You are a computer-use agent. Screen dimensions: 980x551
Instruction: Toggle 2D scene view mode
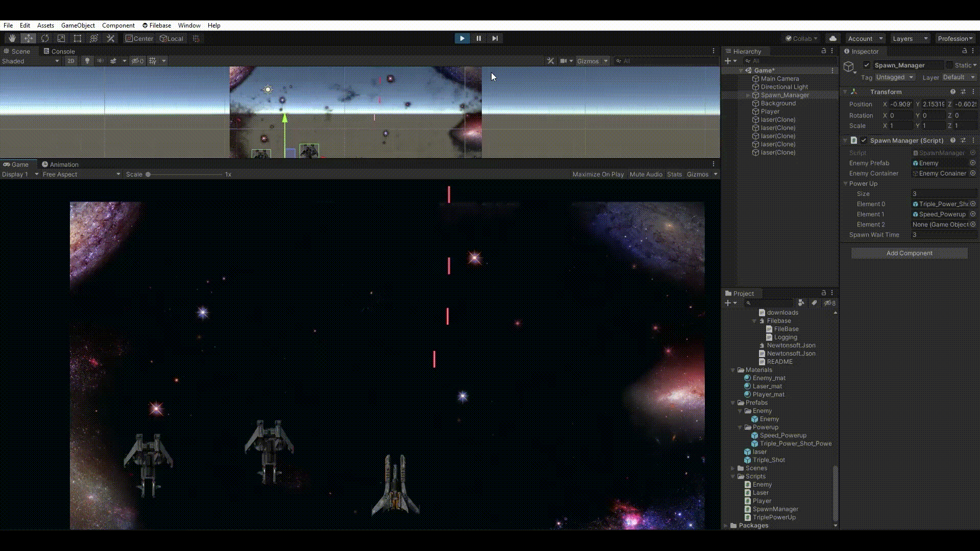pyautogui.click(x=70, y=61)
